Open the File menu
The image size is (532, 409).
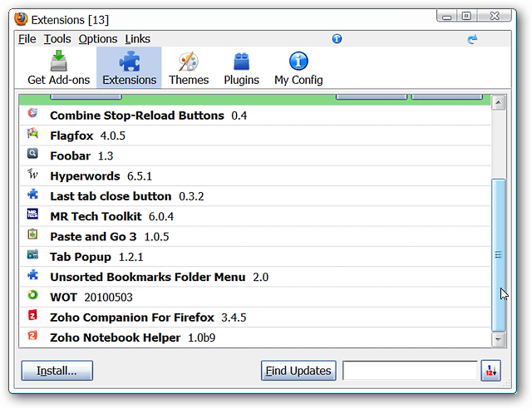pyautogui.click(x=27, y=39)
